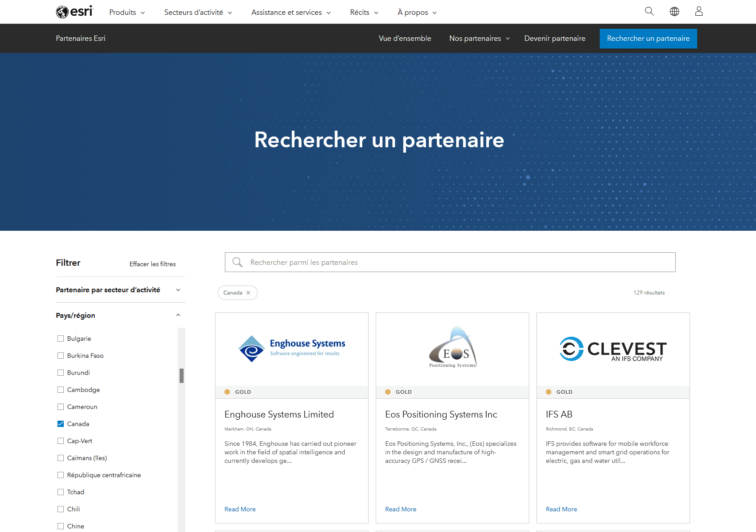Uncheck the Canada checkbox

coord(61,424)
